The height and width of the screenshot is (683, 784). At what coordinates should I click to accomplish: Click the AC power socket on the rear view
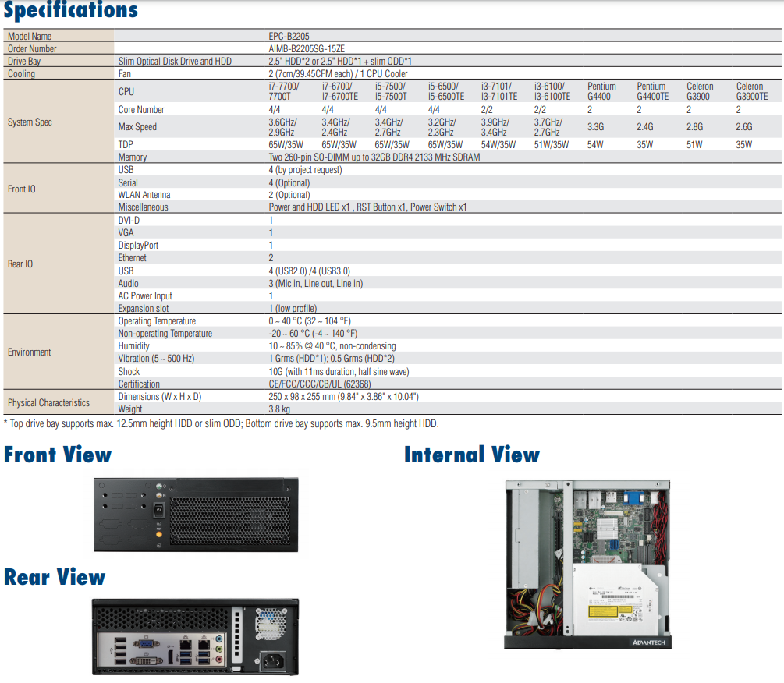click(x=273, y=661)
